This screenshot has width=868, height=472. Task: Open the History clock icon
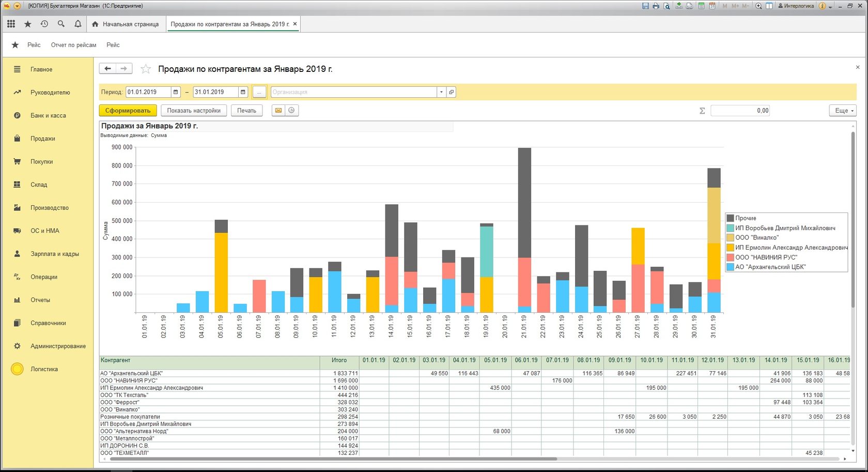44,24
